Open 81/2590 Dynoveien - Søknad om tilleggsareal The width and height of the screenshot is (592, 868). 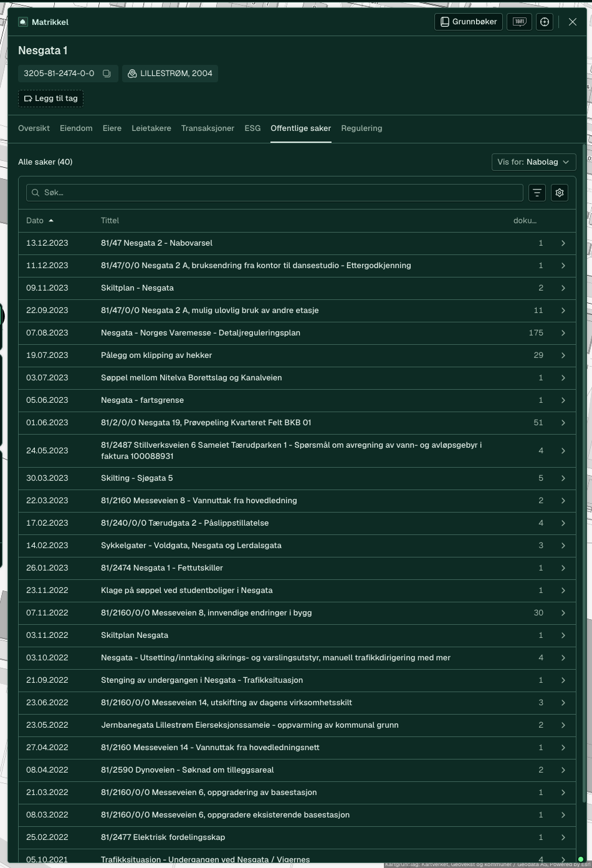188,770
